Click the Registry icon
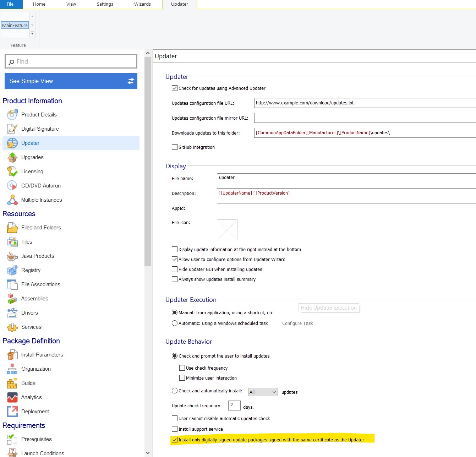 pos(12,270)
